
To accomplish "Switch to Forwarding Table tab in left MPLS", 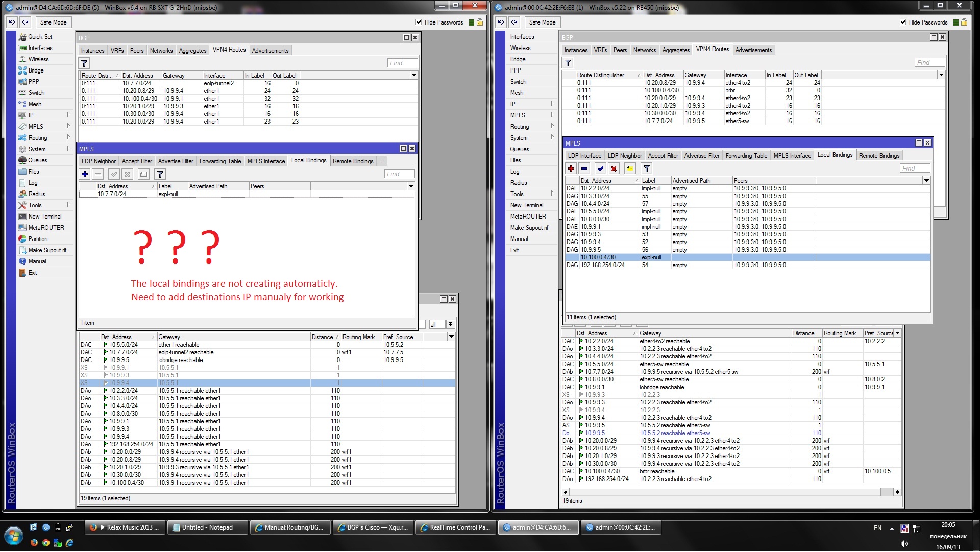I will (x=220, y=161).
